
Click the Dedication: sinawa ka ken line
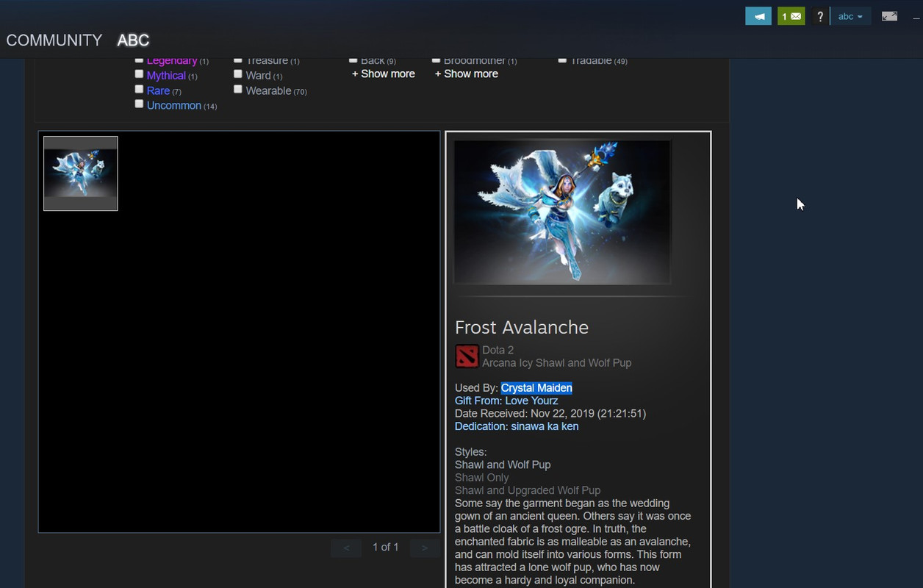[517, 426]
